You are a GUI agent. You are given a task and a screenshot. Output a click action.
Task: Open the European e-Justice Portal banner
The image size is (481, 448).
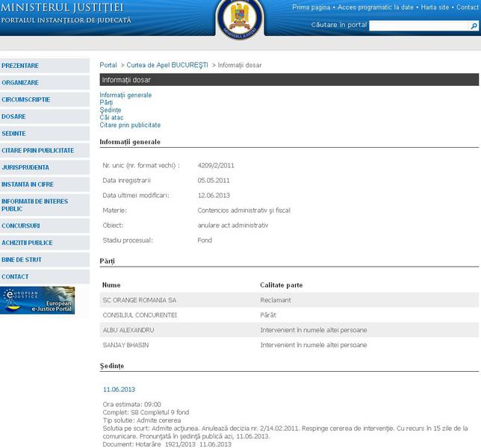37,300
